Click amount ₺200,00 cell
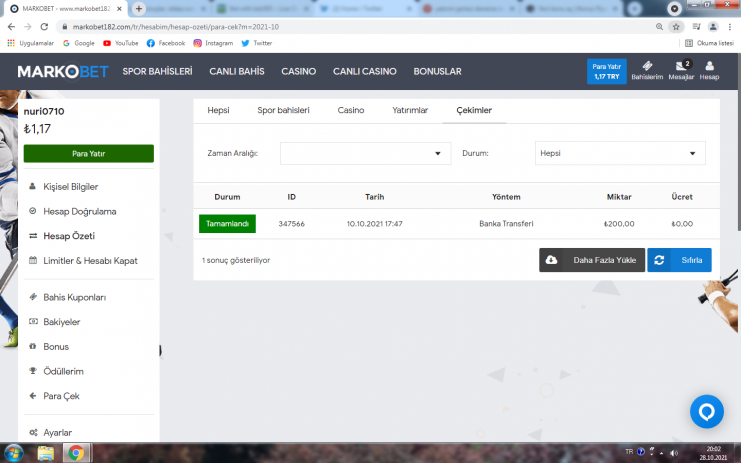This screenshot has width=741, height=463. [x=619, y=223]
